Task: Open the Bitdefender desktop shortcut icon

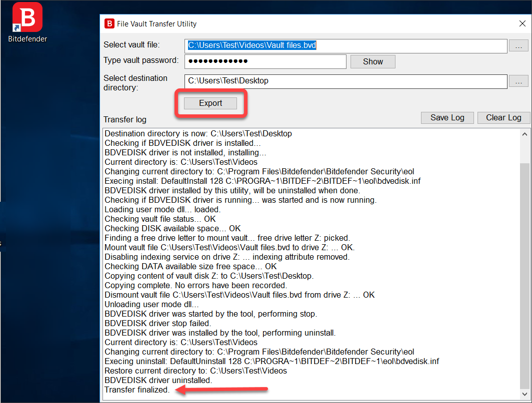Action: tap(27, 17)
